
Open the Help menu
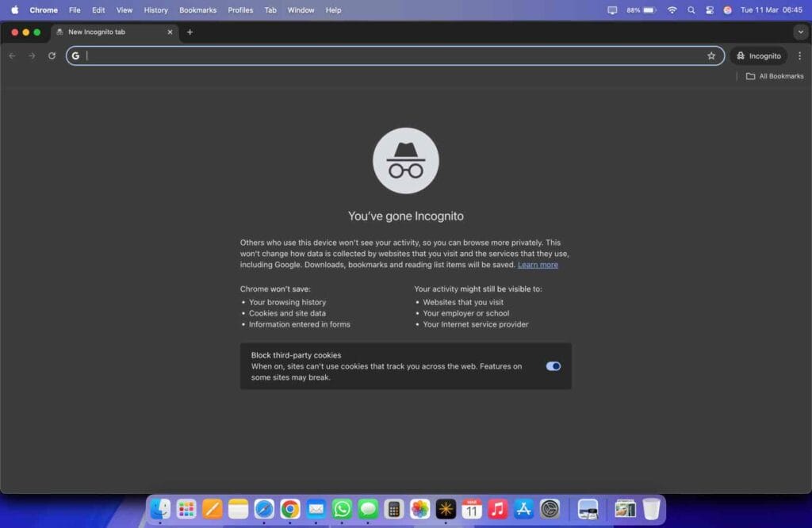click(334, 10)
